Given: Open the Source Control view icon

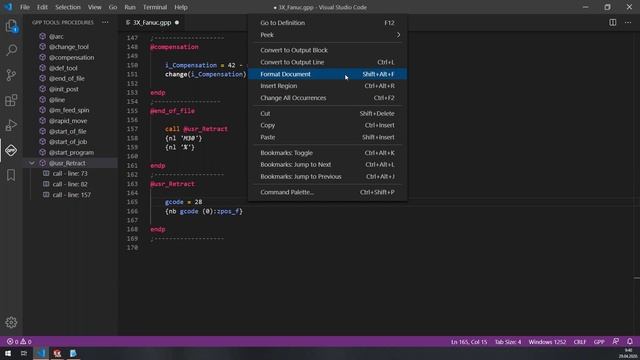Looking at the screenshot, I should 11,75.
